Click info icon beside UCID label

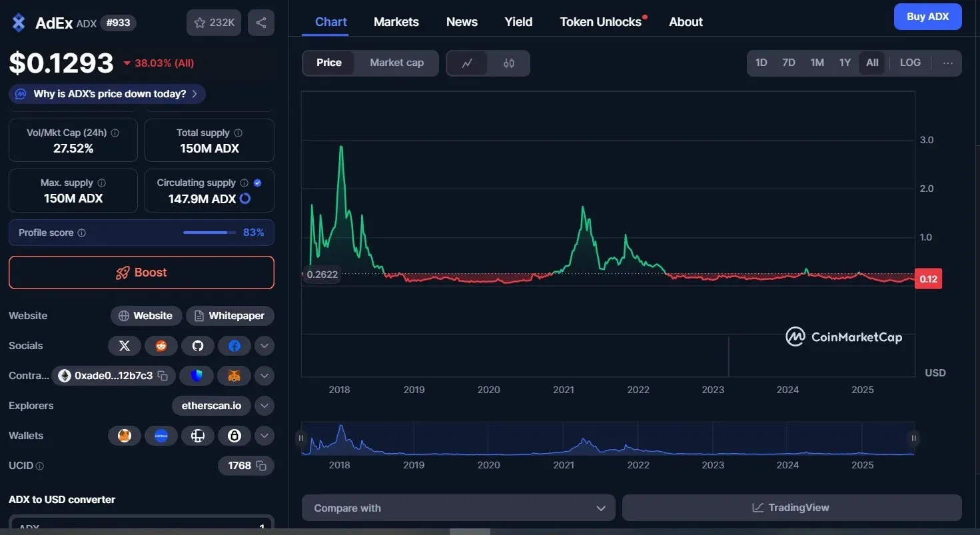[x=40, y=466]
